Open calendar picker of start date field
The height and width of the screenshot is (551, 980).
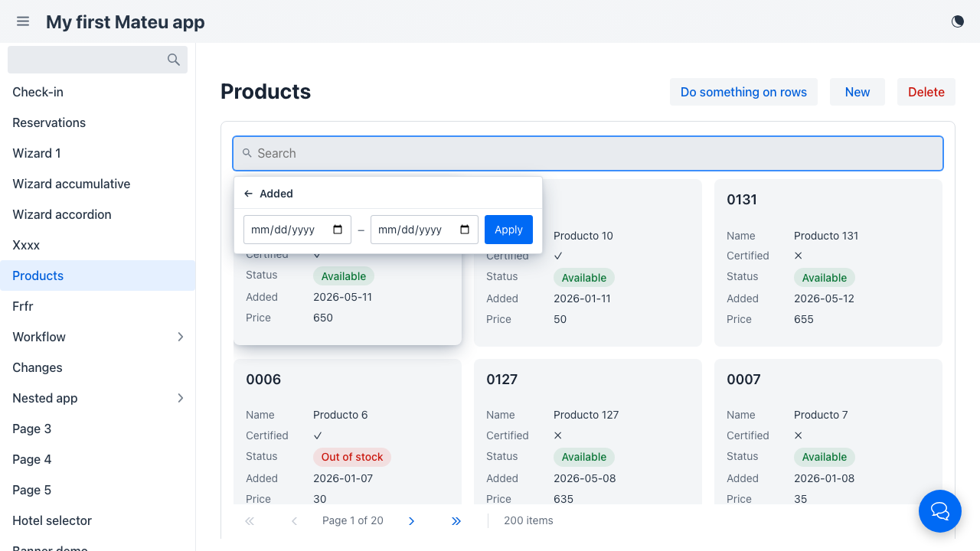[x=338, y=230]
